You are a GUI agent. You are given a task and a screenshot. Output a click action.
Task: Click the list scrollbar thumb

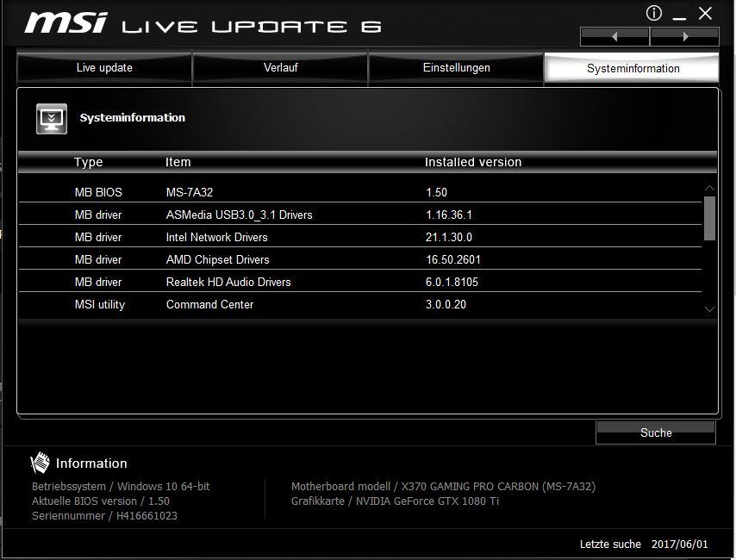coord(709,218)
